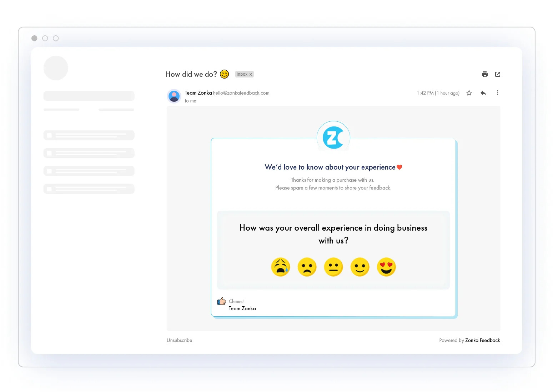Open the Unsubscribe link

click(x=179, y=340)
